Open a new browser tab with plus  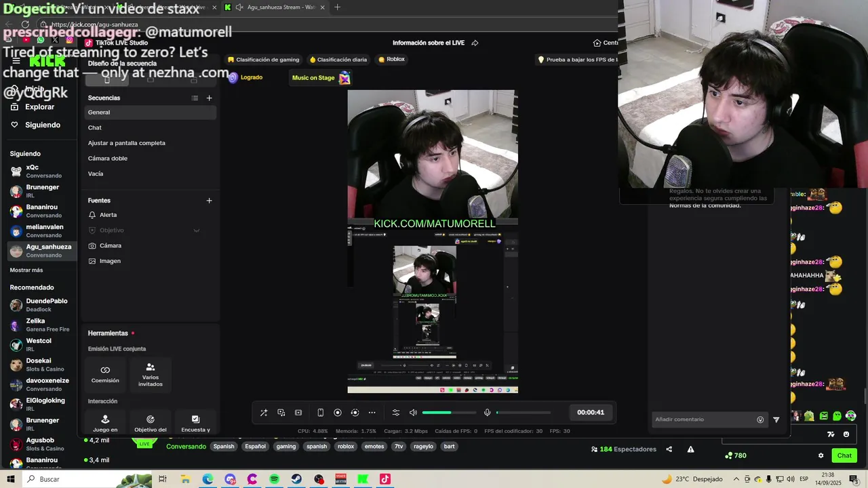(x=337, y=7)
